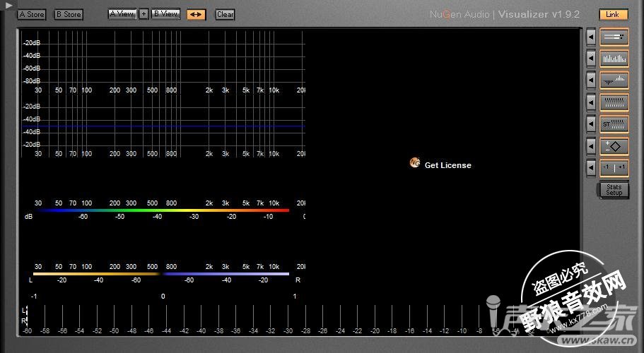Toggle the spectrum analyzer bars view
This screenshot has width=644, height=353.
(614, 59)
